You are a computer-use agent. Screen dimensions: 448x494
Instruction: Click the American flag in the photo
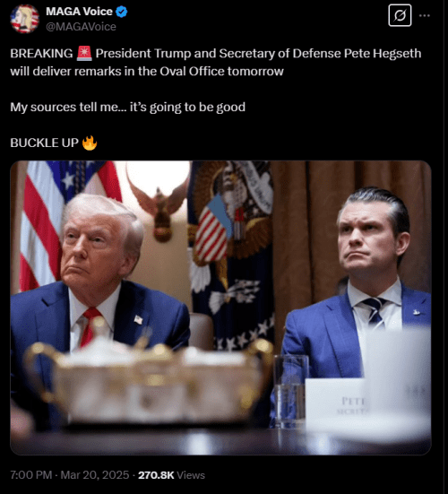(65, 221)
